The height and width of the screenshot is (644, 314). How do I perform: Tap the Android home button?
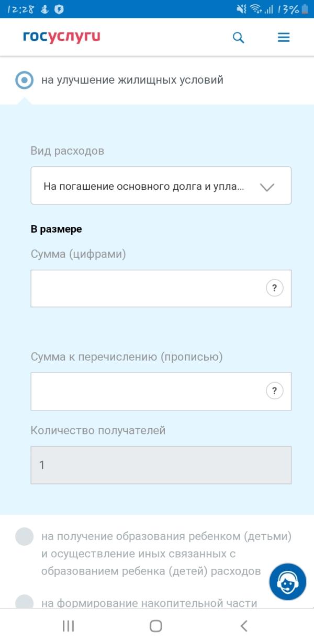156,625
